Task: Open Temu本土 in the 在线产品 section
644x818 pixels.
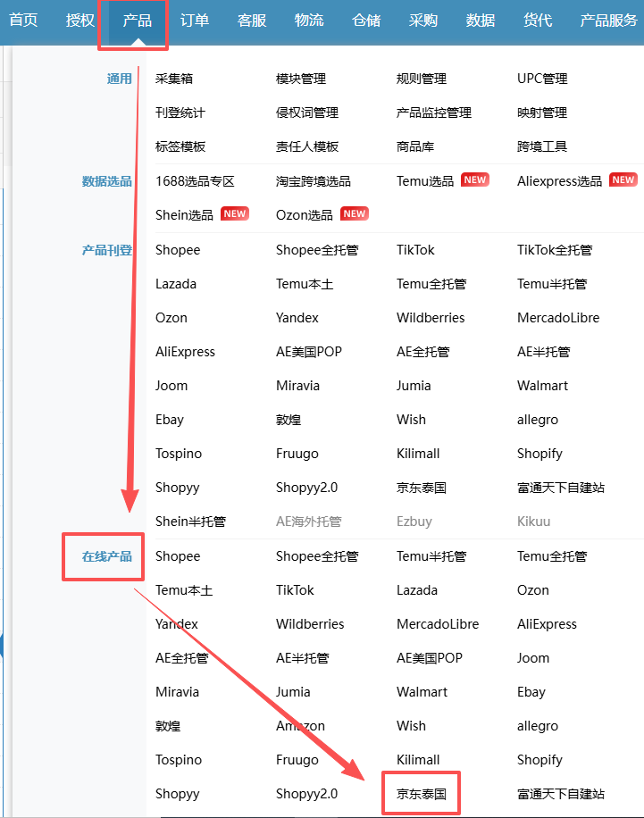Action: pos(184,590)
